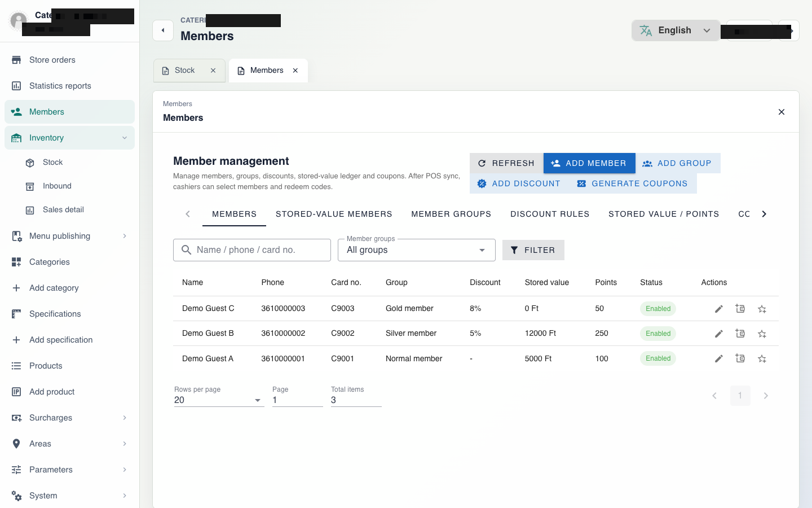
Task: Expand the Surcharges section
Action: [x=69, y=418]
